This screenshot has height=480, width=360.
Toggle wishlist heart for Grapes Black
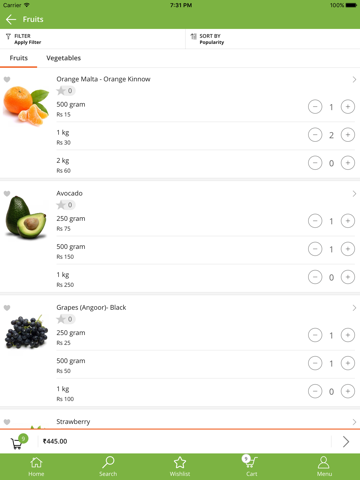click(7, 308)
